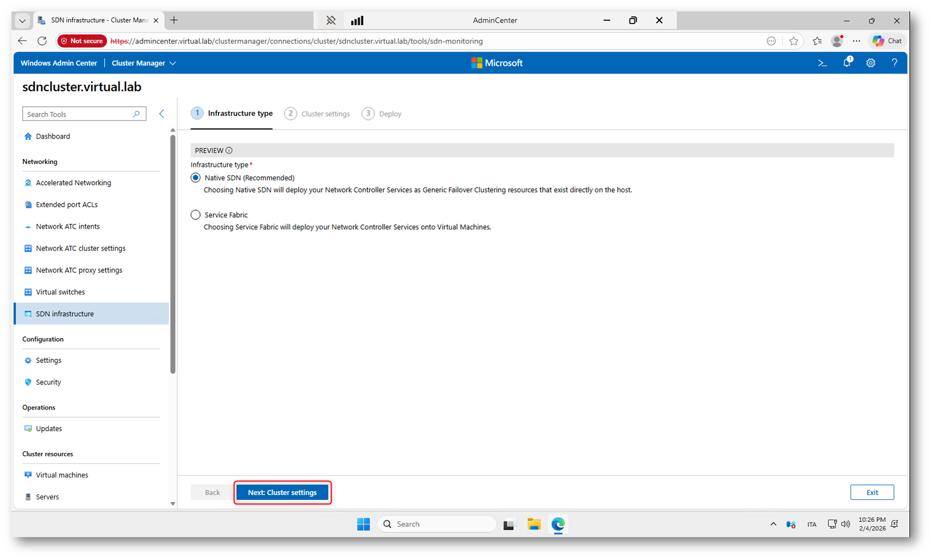Select the Native SDN radio button

click(195, 178)
